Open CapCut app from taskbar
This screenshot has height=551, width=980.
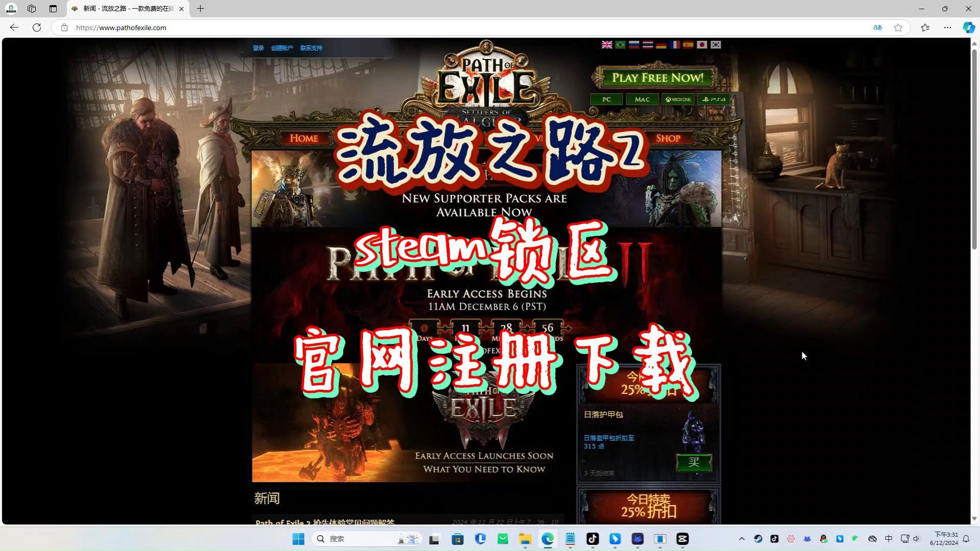[682, 539]
